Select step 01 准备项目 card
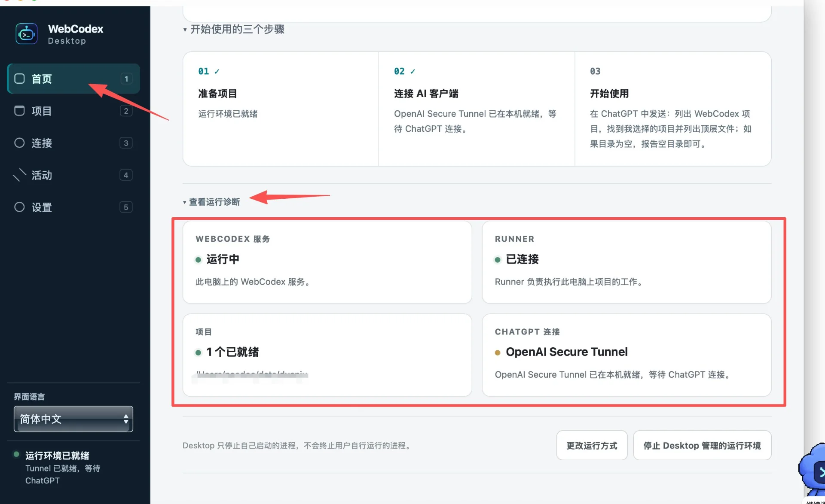Viewport: 825px width, 504px height. pyautogui.click(x=281, y=109)
